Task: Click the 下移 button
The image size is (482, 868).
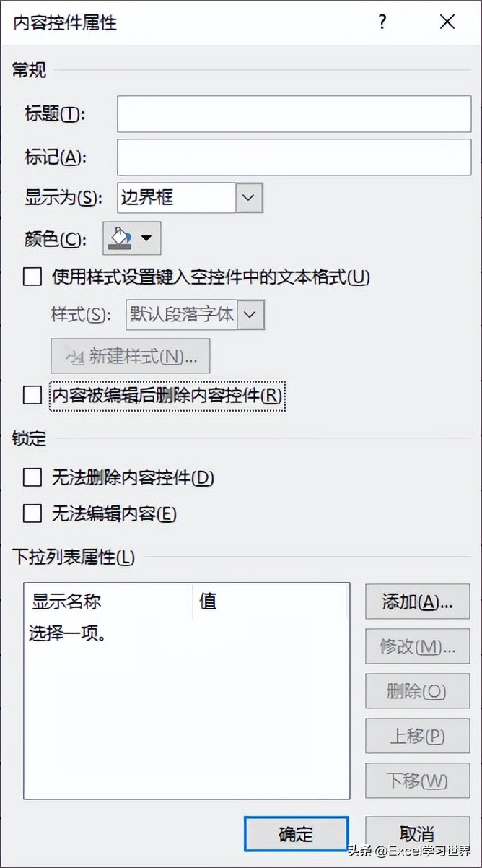Action: tap(417, 781)
